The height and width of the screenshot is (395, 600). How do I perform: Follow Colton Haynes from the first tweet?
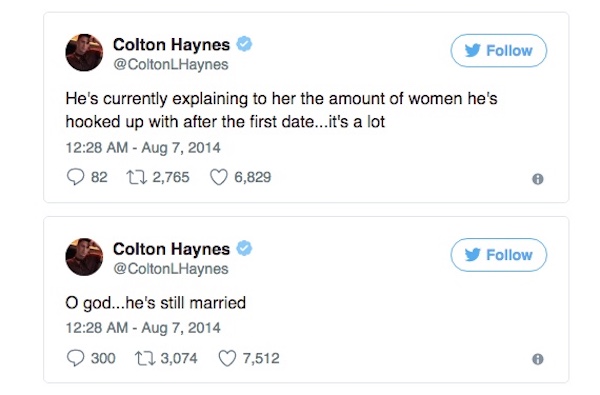tap(499, 51)
